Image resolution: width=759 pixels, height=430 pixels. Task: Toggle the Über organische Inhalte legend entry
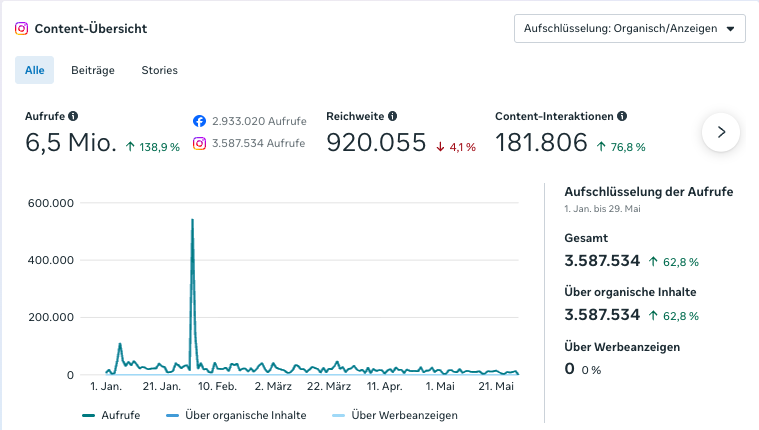pyautogui.click(x=236, y=415)
